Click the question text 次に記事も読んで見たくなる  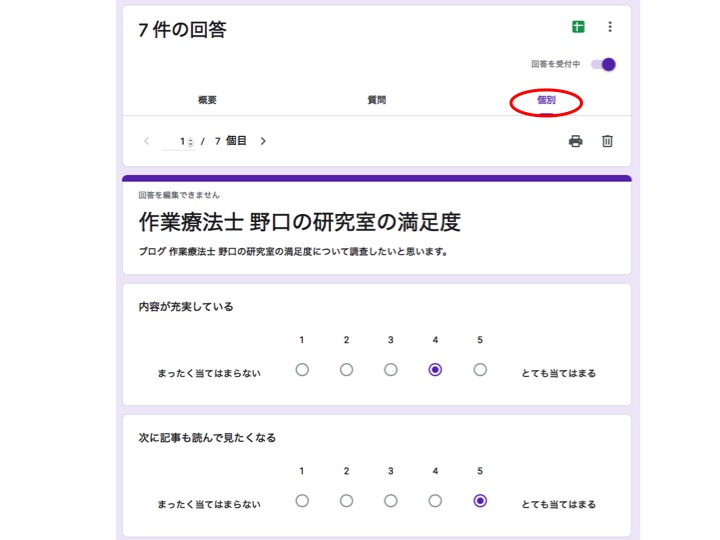pyautogui.click(x=207, y=438)
